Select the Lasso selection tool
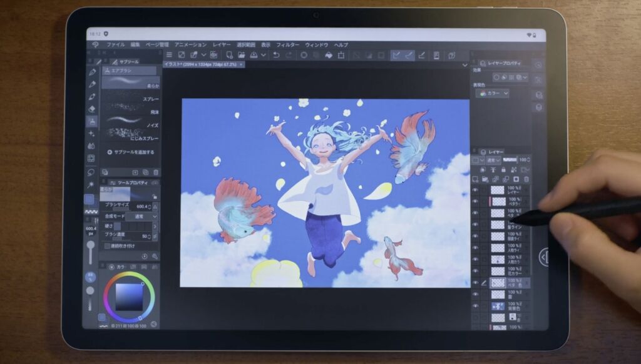 (91, 172)
